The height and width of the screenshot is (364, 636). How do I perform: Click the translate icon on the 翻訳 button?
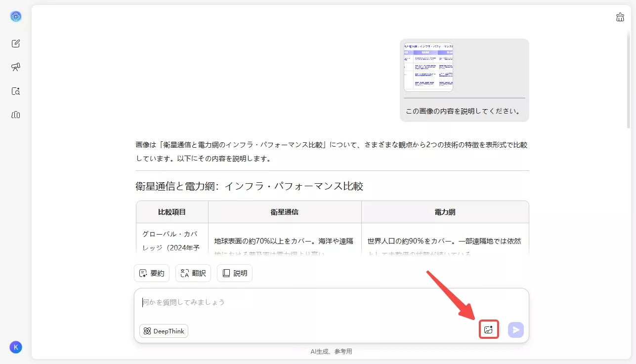pyautogui.click(x=184, y=273)
